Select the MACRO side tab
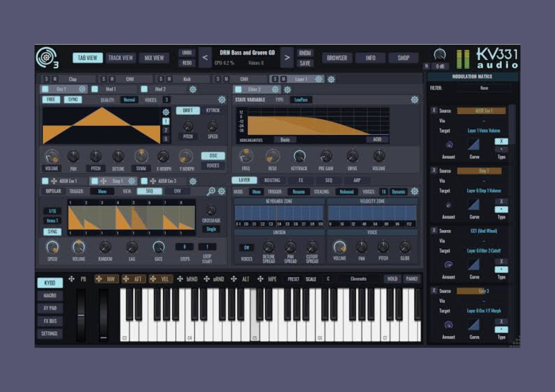 tap(50, 296)
